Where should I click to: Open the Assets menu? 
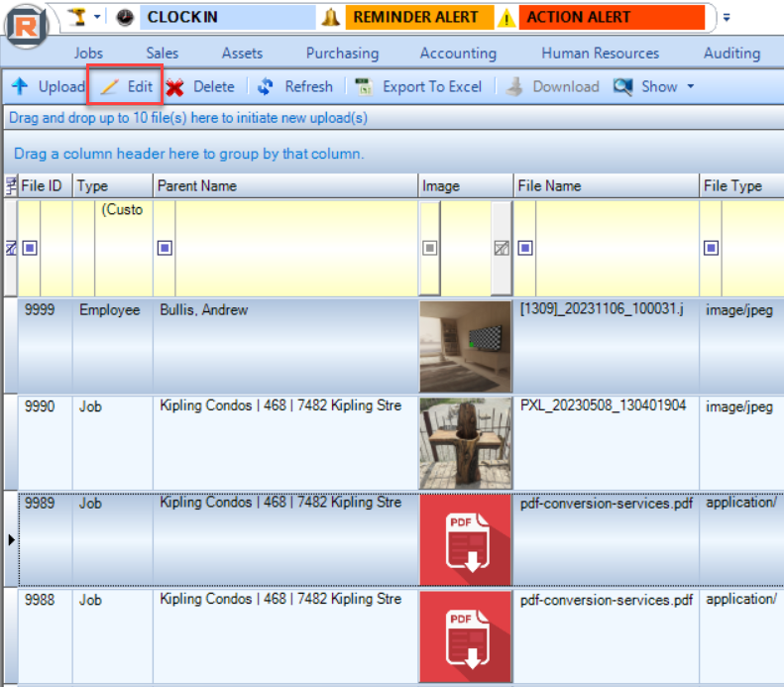242,53
